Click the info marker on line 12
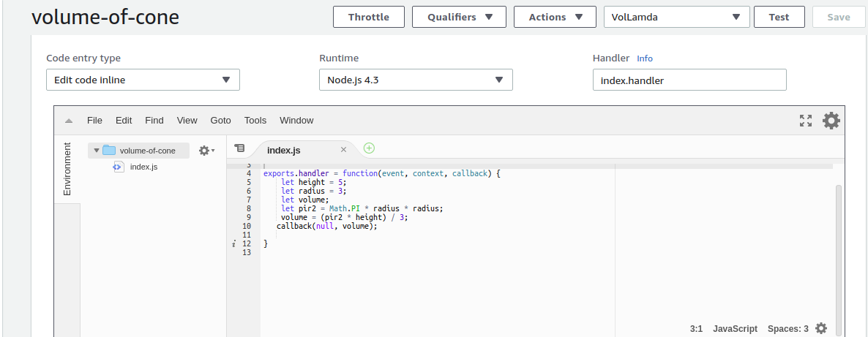Screen dimensions: 868x337 (x=233, y=243)
